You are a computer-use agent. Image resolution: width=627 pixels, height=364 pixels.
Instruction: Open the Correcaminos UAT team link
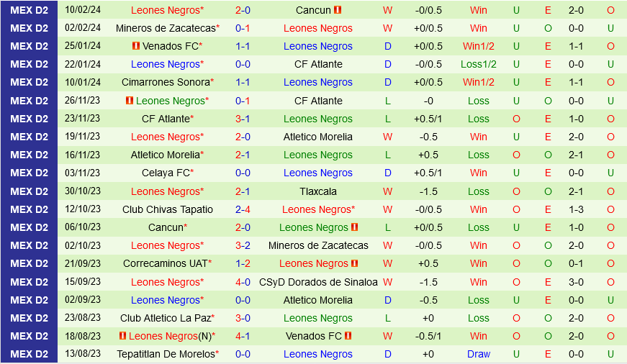pos(165,263)
